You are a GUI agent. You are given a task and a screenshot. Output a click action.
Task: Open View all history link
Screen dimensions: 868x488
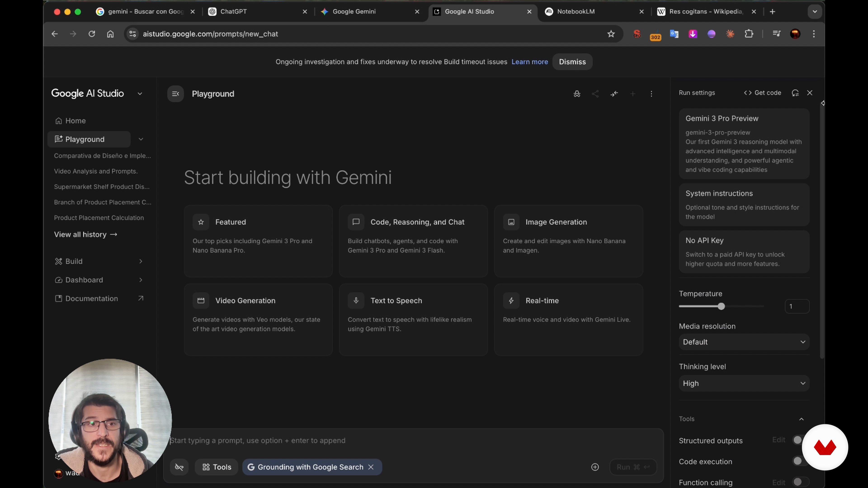click(86, 235)
